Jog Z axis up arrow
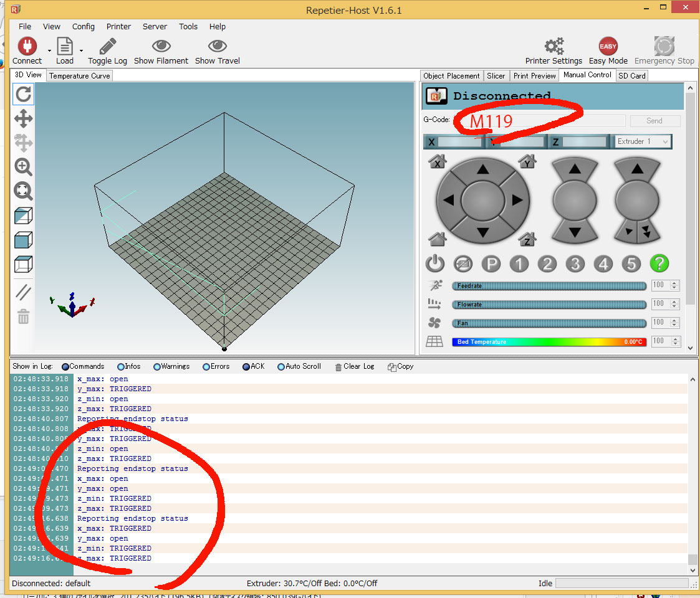This screenshot has width=700, height=598. click(x=575, y=169)
